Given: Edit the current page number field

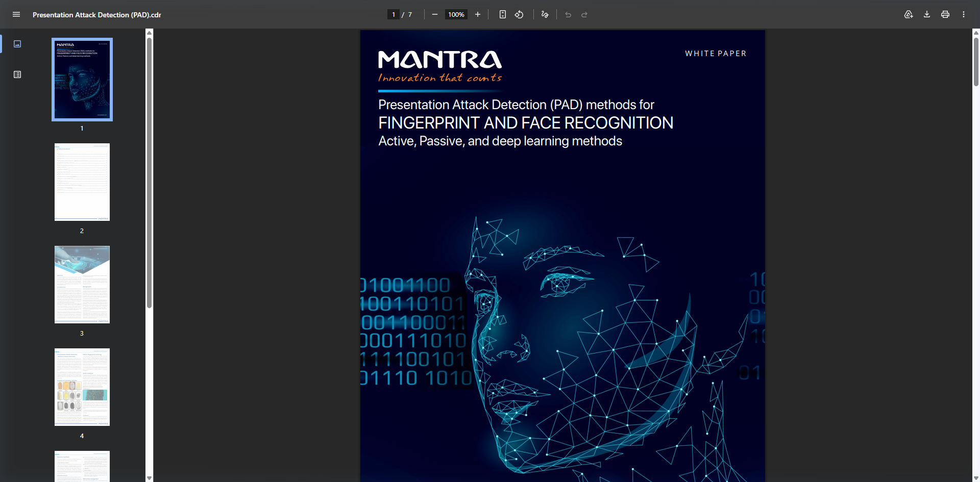Looking at the screenshot, I should point(393,14).
